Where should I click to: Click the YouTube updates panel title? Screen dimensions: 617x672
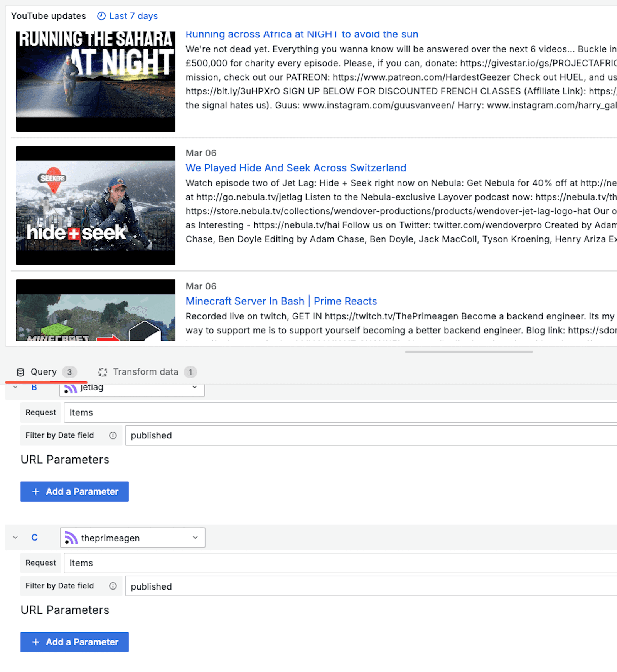point(49,16)
